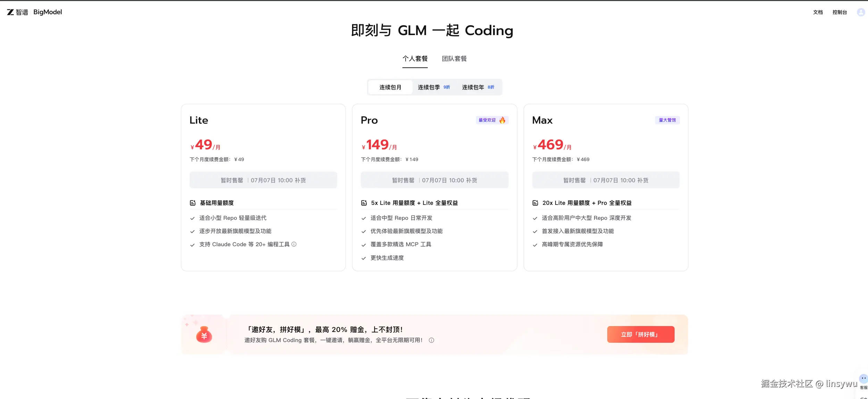This screenshot has height=399, width=868.
Task: Click 下个月度续费金额: ¥49 text
Action: (x=217, y=159)
